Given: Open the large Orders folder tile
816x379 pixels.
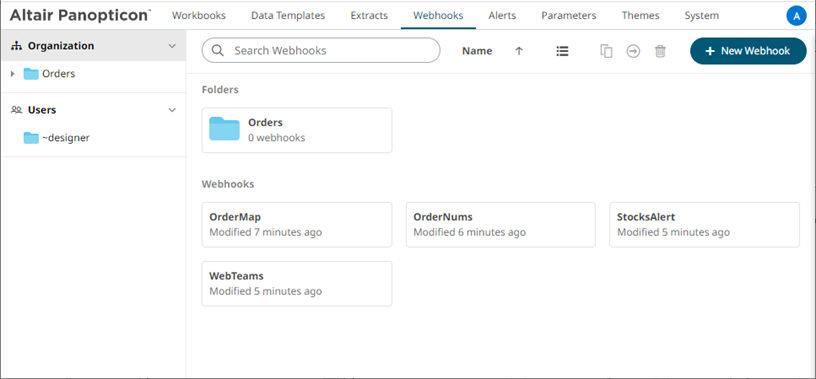Looking at the screenshot, I should 297,130.
